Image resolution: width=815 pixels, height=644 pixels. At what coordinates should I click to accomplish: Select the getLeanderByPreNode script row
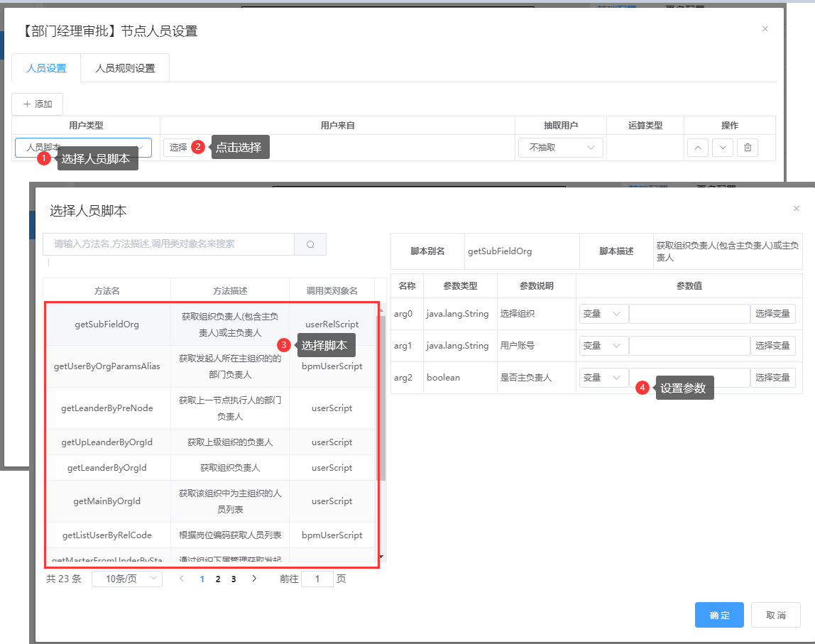click(106, 408)
